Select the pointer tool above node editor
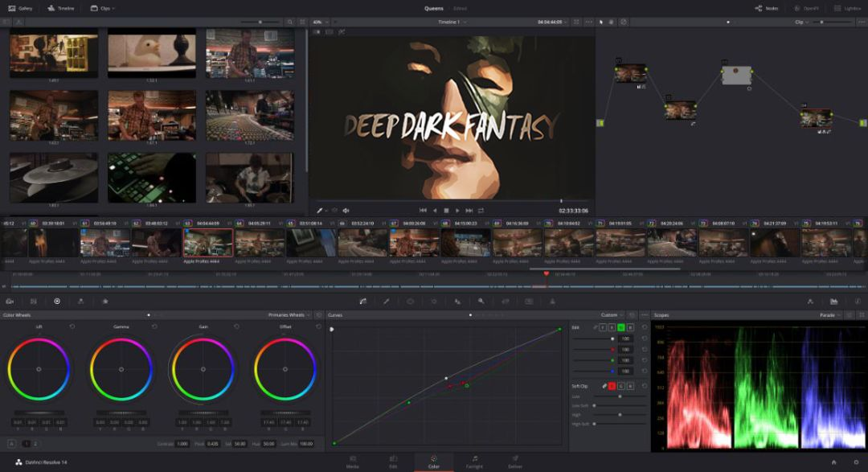The height and width of the screenshot is (472, 868). (601, 23)
